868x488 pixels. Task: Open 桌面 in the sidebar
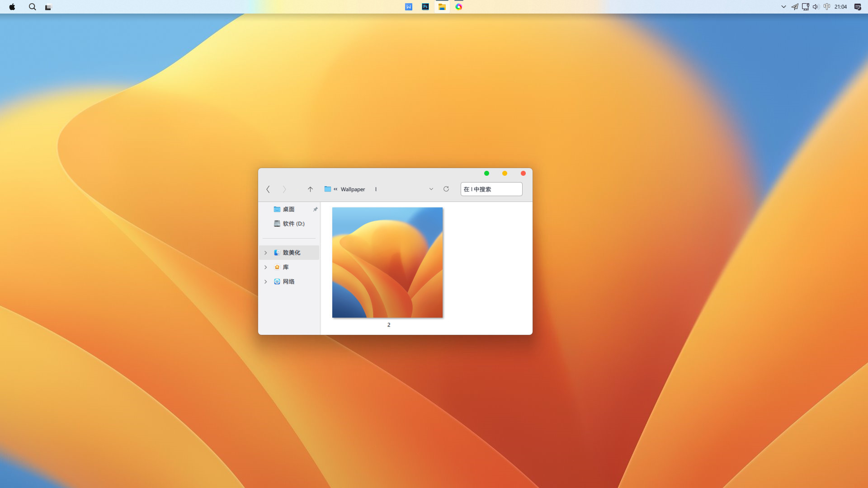pyautogui.click(x=288, y=209)
